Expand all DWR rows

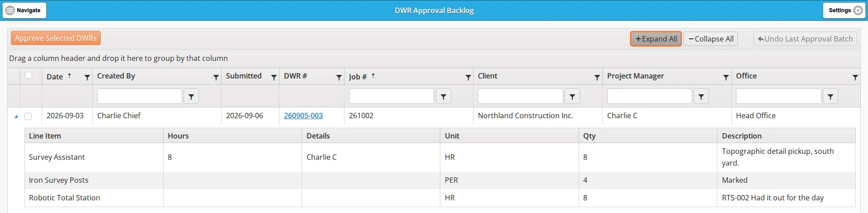pyautogui.click(x=656, y=39)
